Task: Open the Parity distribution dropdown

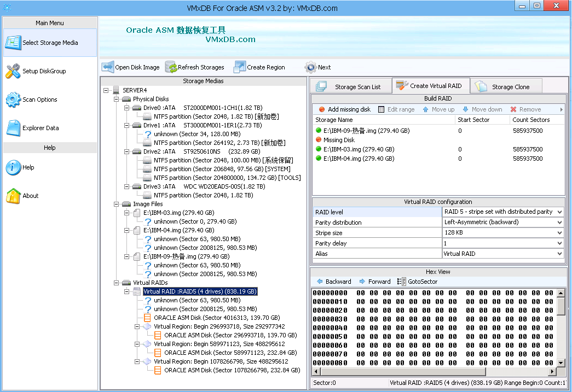Action: (559, 222)
